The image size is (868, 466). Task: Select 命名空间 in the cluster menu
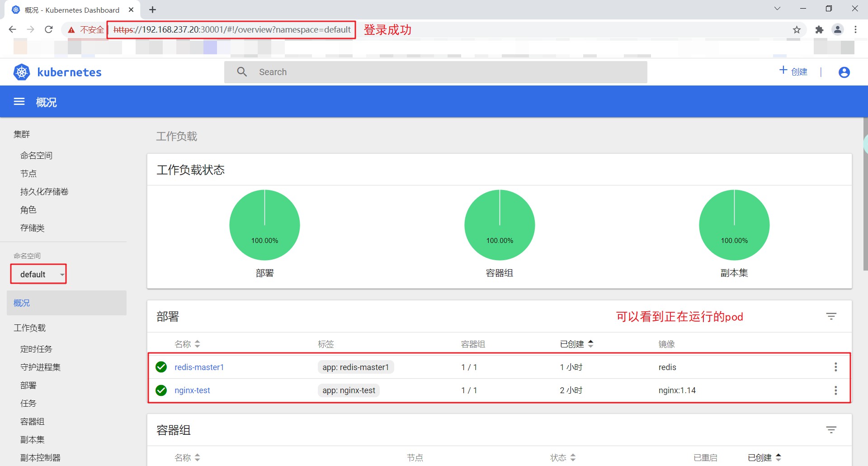point(36,156)
